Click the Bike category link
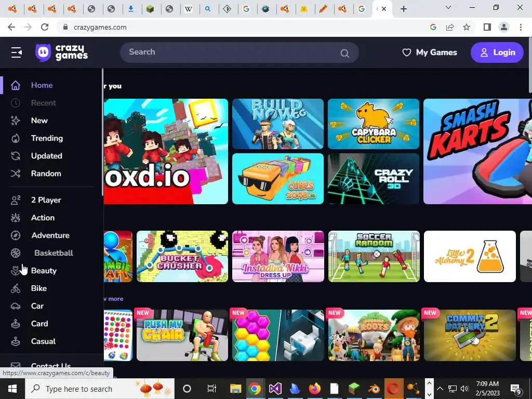The width and height of the screenshot is (532, 399). pyautogui.click(x=38, y=288)
